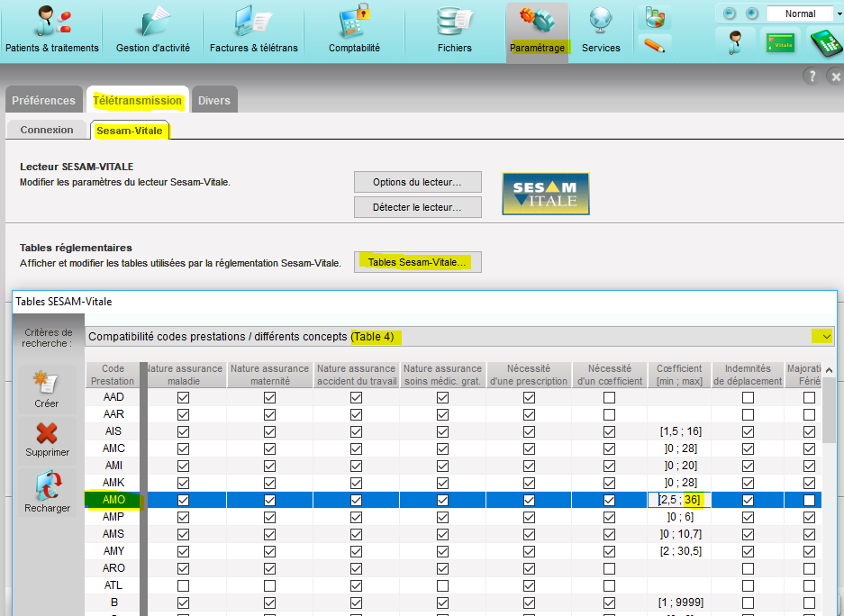
Task: Switch to the Préférences tab
Action: (x=44, y=100)
